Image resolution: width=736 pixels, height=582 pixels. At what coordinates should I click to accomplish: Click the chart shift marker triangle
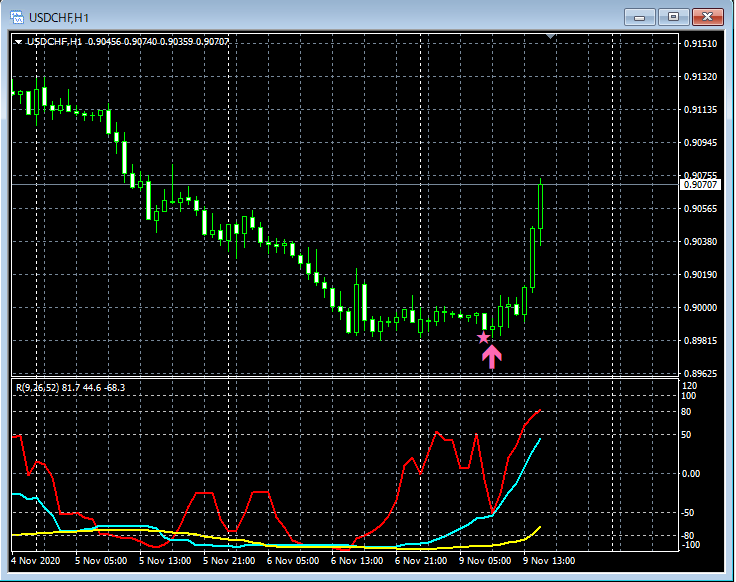[x=551, y=36]
